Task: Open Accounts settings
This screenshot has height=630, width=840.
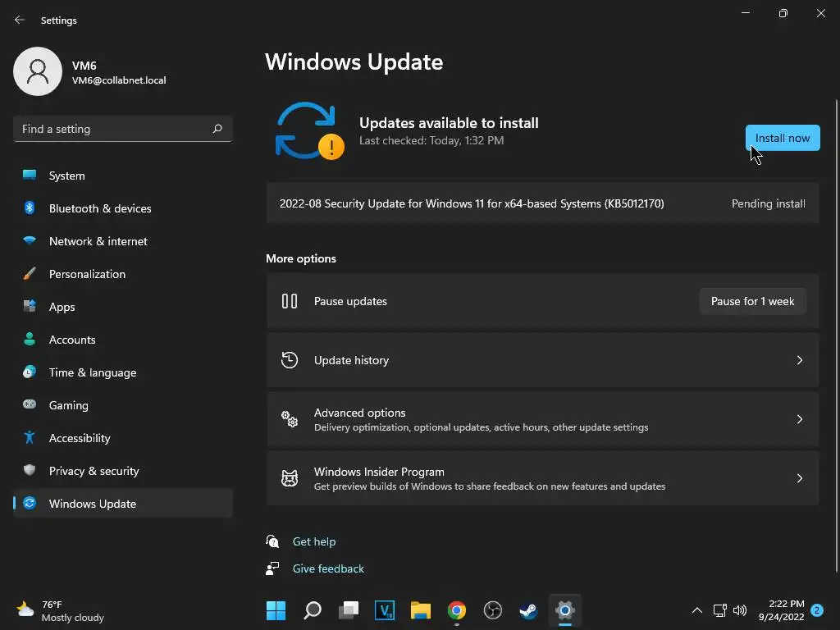Action: click(123, 340)
